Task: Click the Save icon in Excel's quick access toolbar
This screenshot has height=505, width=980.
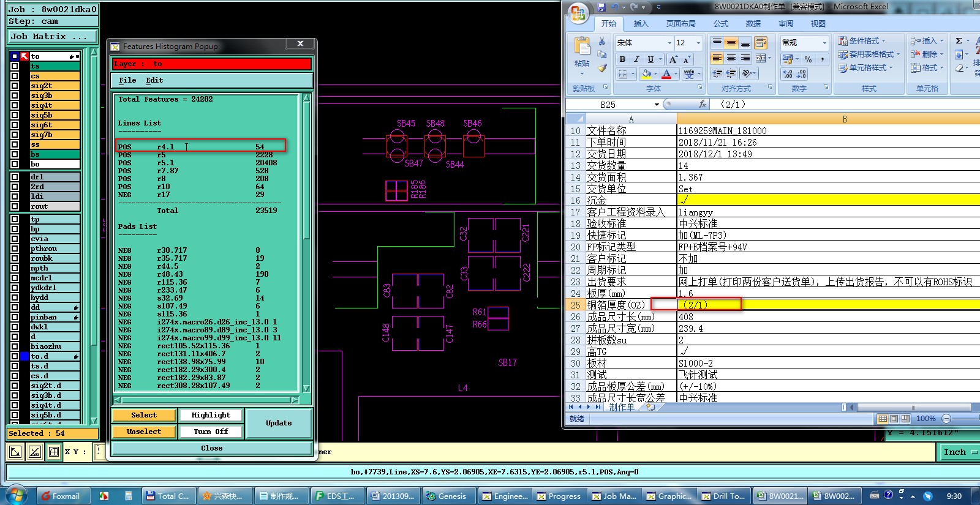Action: pos(601,7)
